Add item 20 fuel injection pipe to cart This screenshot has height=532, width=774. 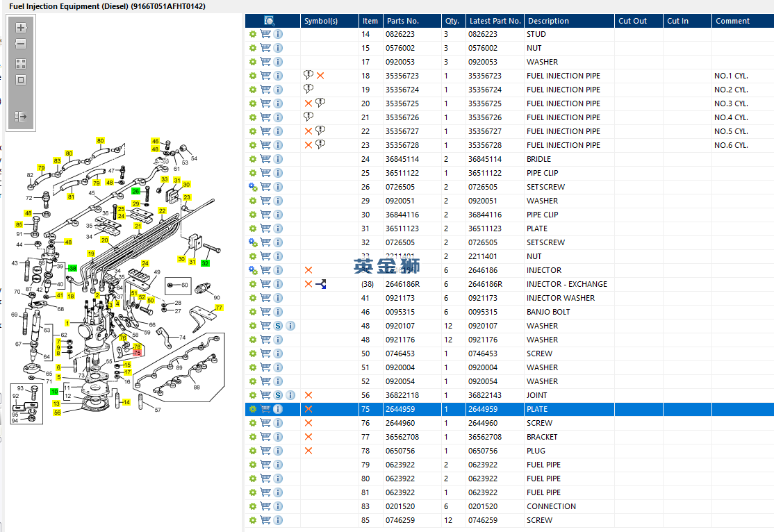pos(265,103)
